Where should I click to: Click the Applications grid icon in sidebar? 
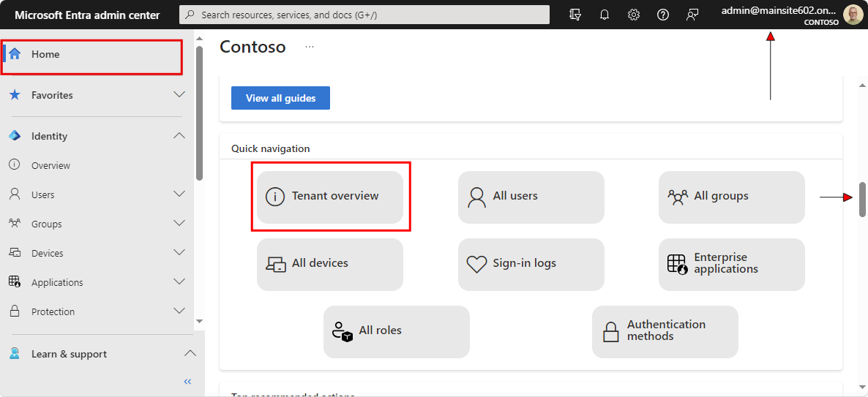[15, 282]
